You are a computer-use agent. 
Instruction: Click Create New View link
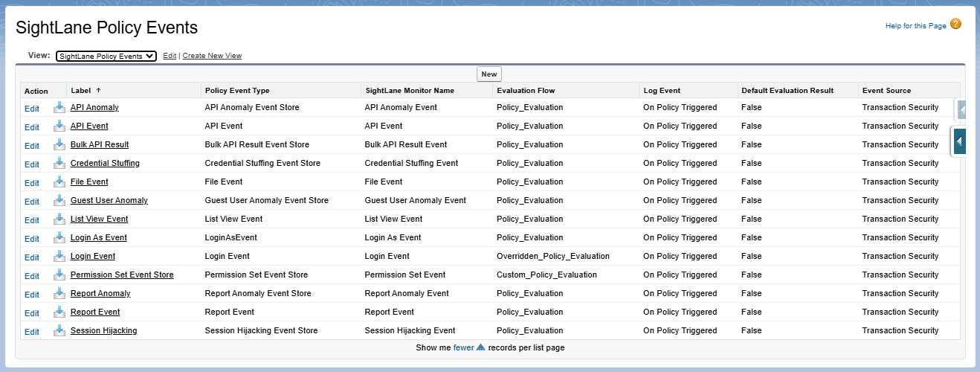212,56
